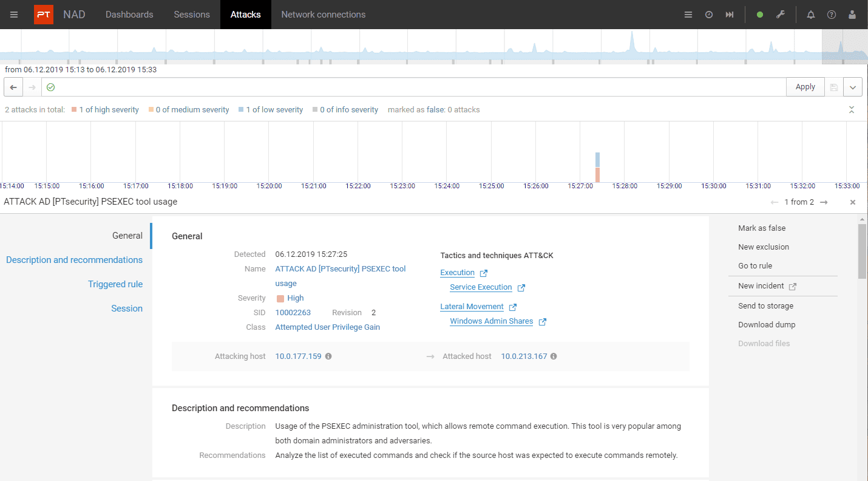Click SID 10002263 link

coord(293,313)
